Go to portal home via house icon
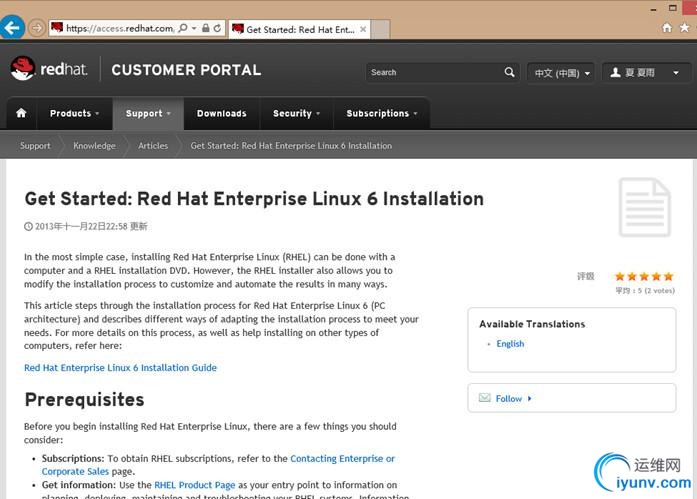This screenshot has width=697, height=499. (x=21, y=113)
